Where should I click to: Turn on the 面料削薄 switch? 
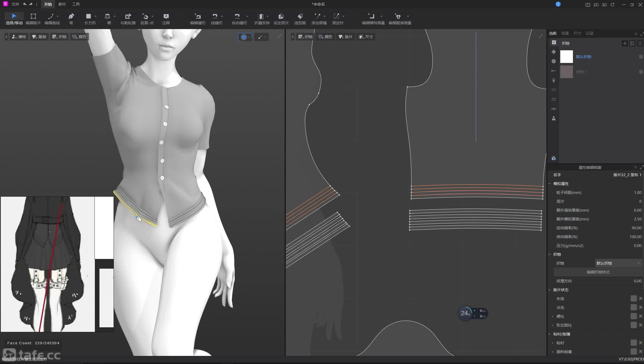[x=633, y=352]
